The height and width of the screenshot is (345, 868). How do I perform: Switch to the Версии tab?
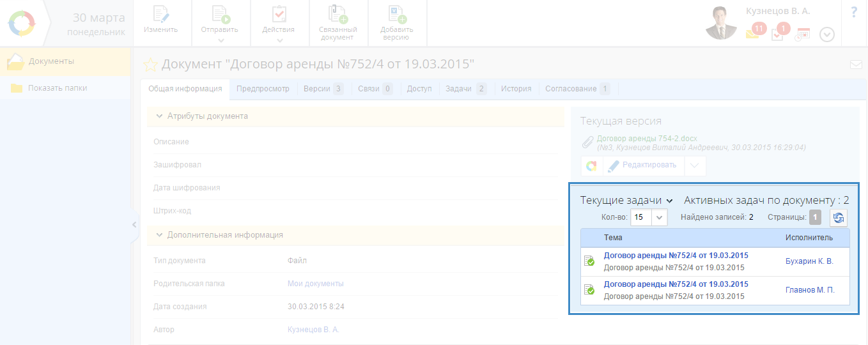323,89
